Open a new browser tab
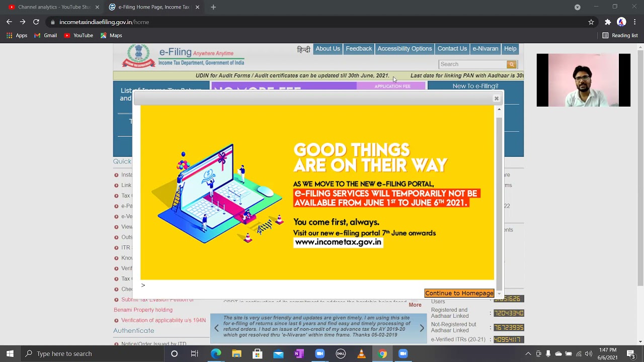This screenshot has width=644, height=362. tap(213, 7)
